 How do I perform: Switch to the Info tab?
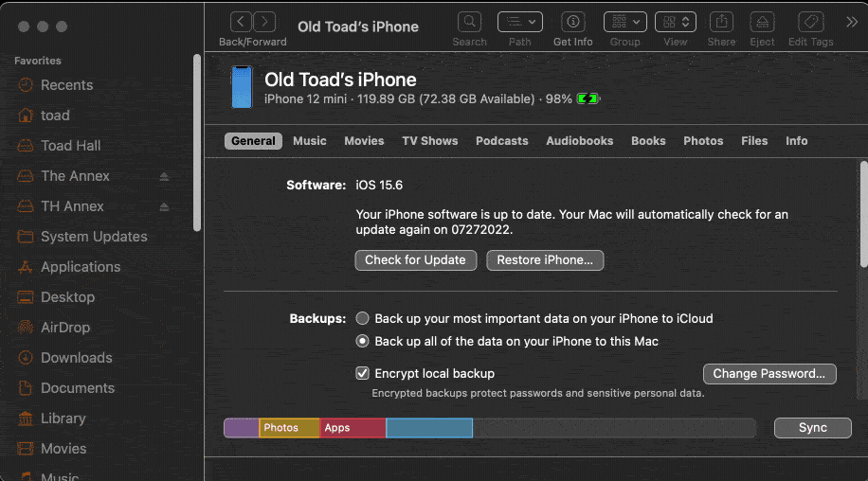pyautogui.click(x=796, y=141)
